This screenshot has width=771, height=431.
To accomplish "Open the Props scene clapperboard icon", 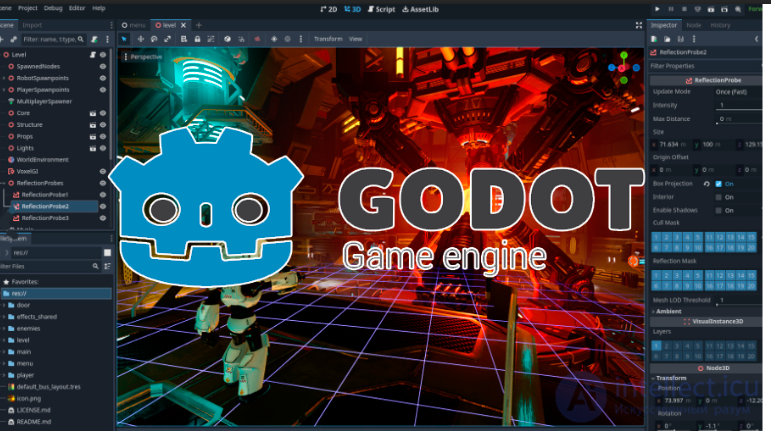I will click(x=92, y=137).
